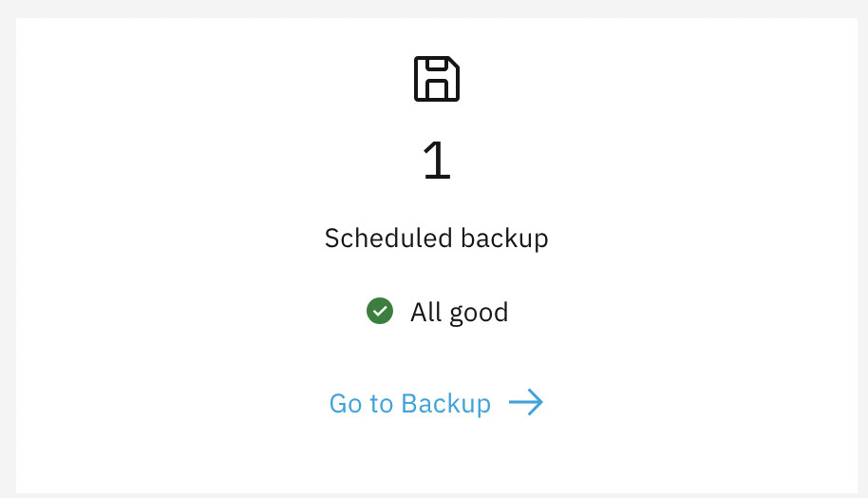Follow the blue Go to Backup text

(409, 403)
